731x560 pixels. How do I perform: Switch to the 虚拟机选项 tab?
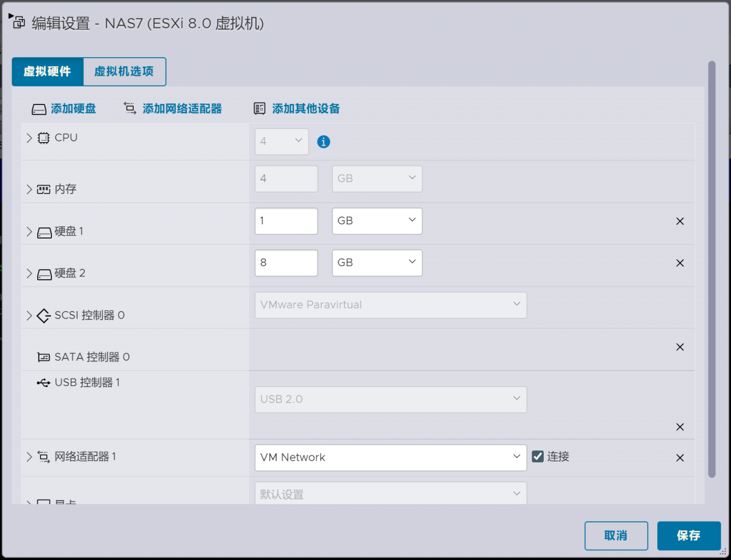pyautogui.click(x=123, y=71)
